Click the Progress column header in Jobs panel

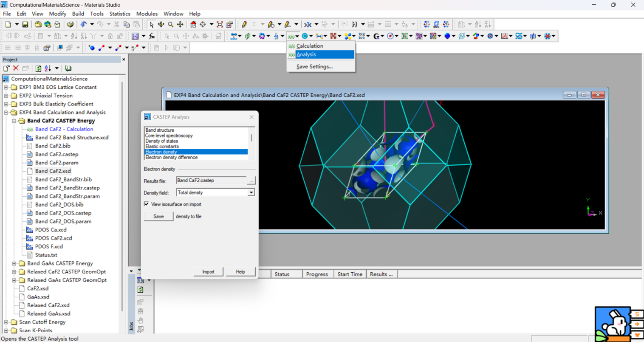pyautogui.click(x=317, y=274)
